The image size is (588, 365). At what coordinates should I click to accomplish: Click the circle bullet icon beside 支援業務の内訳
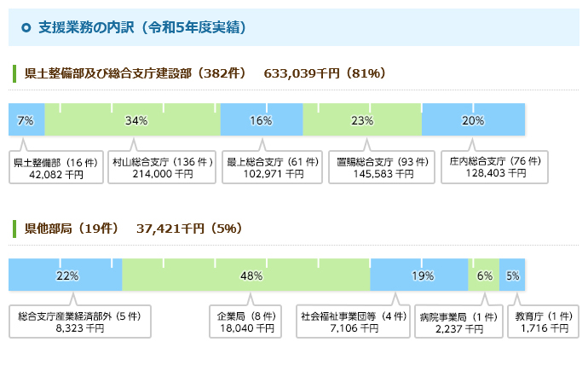[26, 27]
